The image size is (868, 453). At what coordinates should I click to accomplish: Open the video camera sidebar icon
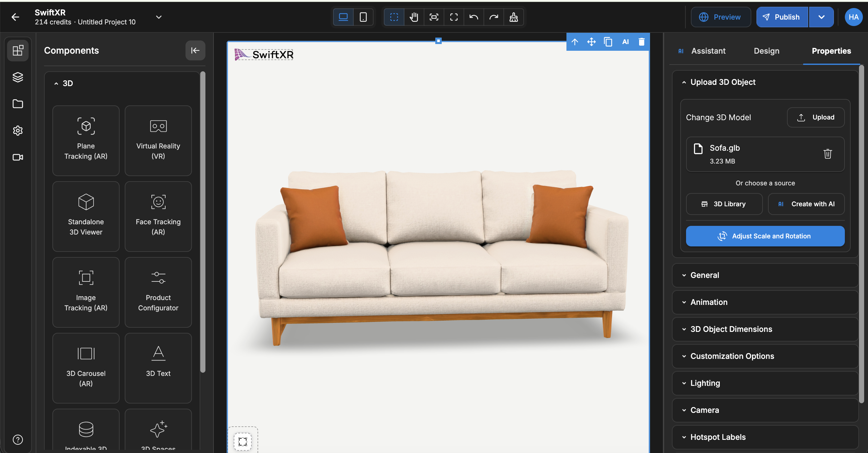pyautogui.click(x=18, y=157)
